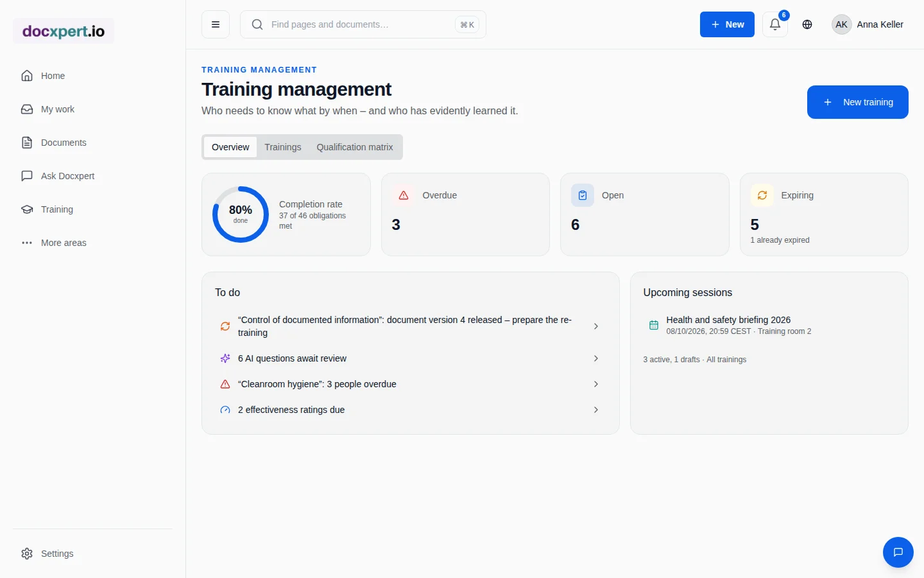Click the "3 active, 1 drafts" text
This screenshot has width=924, height=578.
(x=671, y=360)
